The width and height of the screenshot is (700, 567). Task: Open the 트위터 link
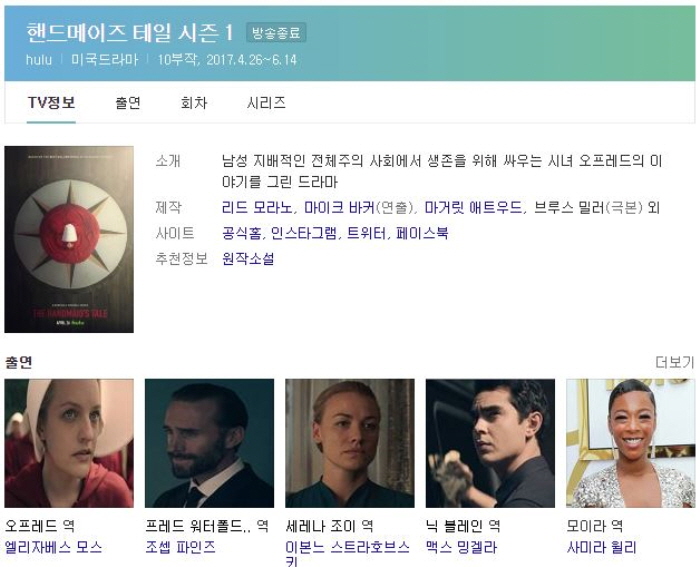[366, 233]
